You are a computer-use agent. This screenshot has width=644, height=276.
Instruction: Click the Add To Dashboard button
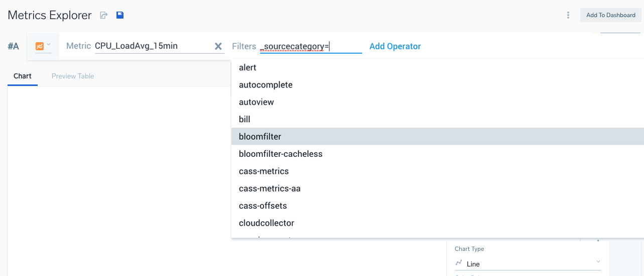click(610, 15)
